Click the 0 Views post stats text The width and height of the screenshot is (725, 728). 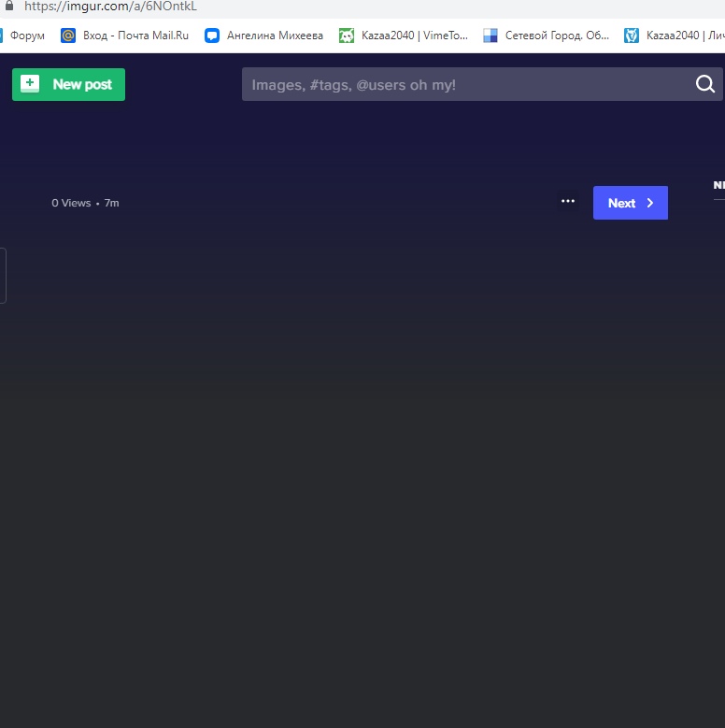pos(71,203)
